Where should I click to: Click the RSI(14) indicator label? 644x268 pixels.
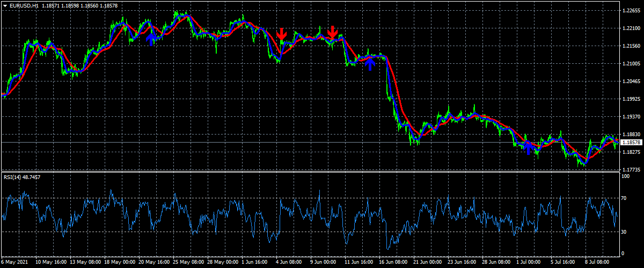pos(21,177)
